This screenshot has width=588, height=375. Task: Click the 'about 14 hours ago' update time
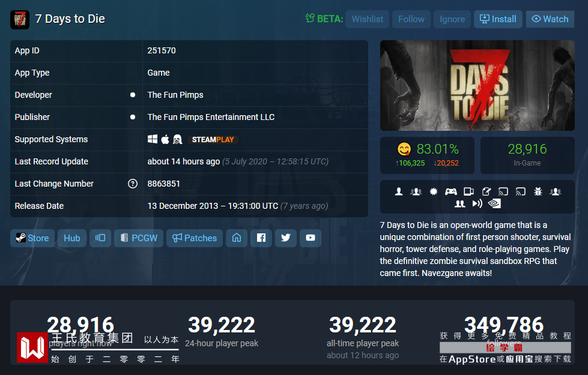183,161
